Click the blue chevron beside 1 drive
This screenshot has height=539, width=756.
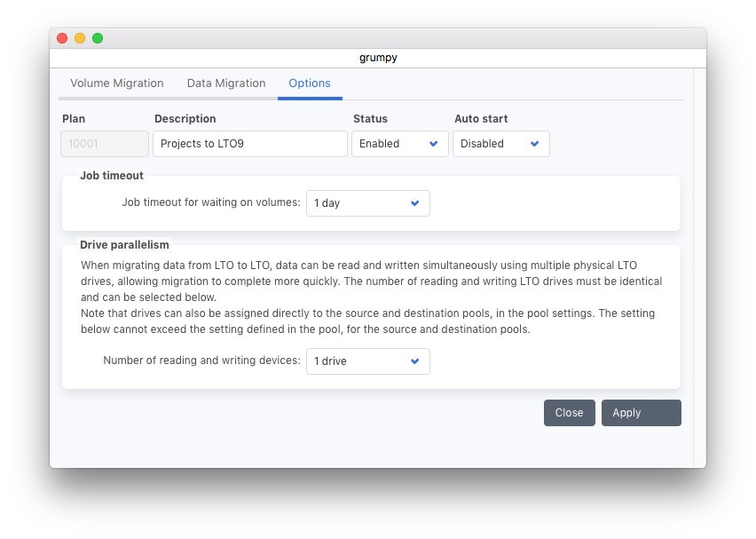tap(415, 361)
